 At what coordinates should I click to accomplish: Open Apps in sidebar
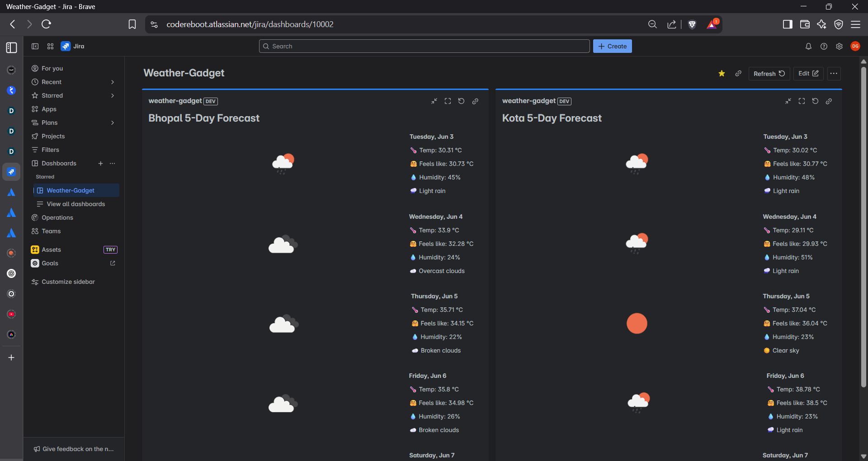click(74, 109)
